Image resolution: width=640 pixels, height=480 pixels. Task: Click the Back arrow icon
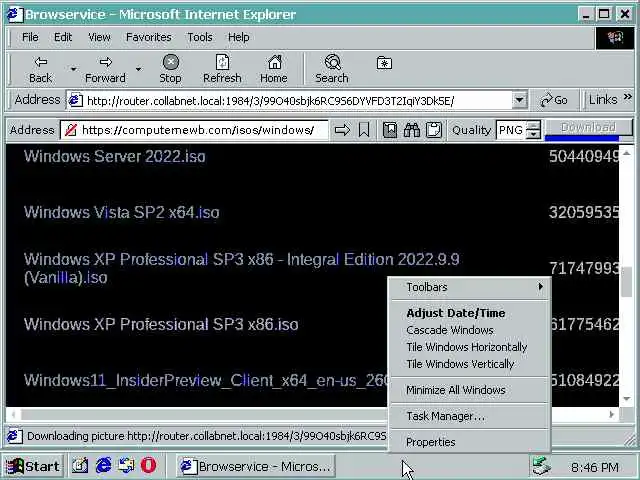[x=41, y=62]
